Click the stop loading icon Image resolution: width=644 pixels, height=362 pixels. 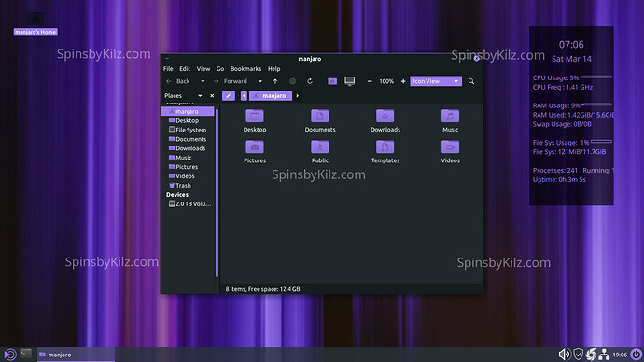point(292,81)
